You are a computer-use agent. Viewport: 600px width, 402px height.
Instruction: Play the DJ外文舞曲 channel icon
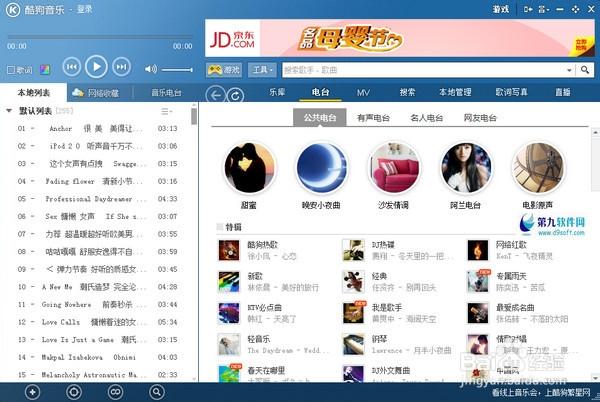[353, 374]
